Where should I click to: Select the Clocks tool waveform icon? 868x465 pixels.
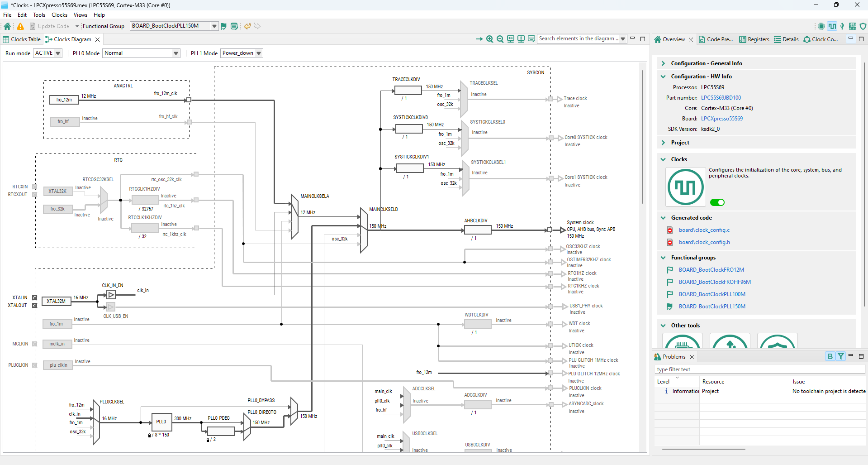pyautogui.click(x=832, y=26)
